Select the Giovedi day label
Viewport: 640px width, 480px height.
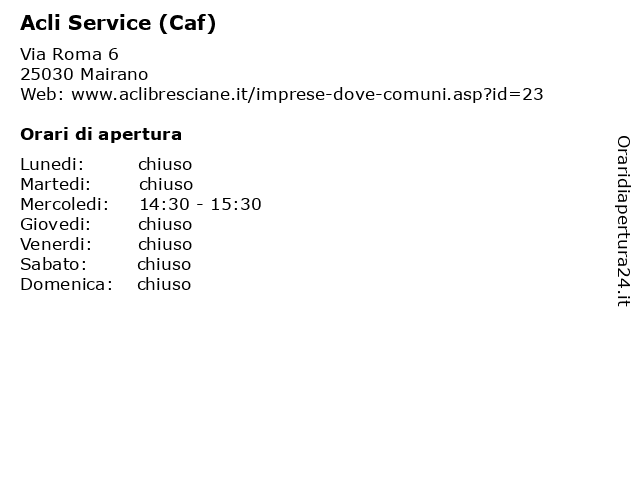[x=56, y=224]
